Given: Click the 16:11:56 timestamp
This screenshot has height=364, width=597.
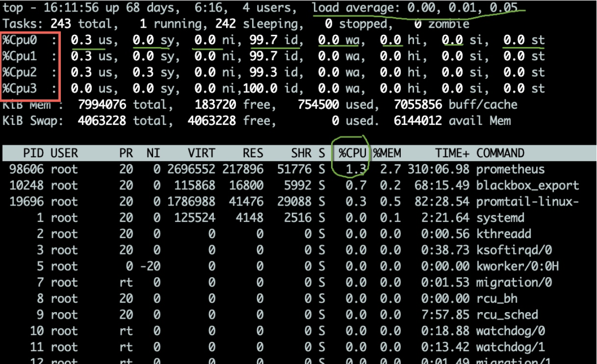Looking at the screenshot, I should point(71,8).
